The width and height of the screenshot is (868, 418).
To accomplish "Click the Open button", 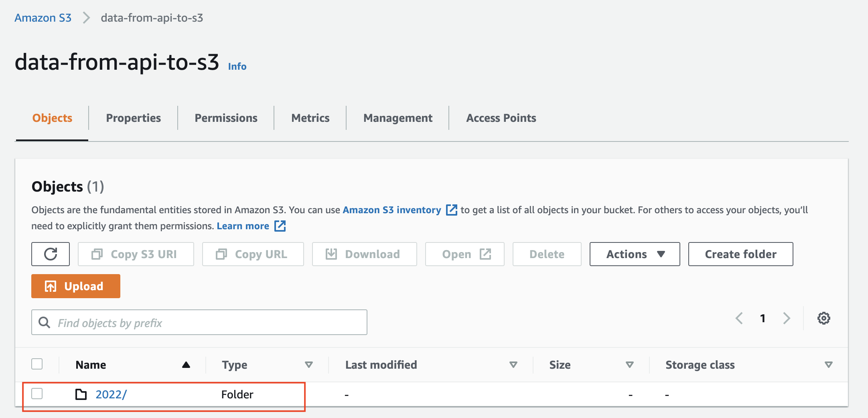I will point(465,254).
